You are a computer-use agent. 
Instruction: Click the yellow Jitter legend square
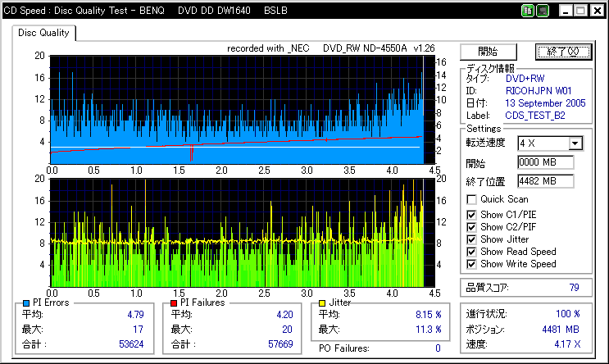(x=321, y=303)
